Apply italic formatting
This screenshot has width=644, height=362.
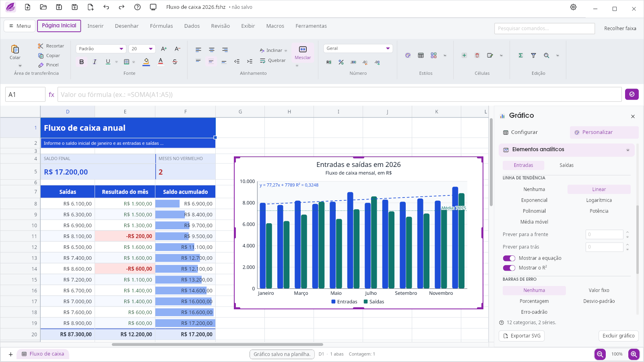(95, 62)
